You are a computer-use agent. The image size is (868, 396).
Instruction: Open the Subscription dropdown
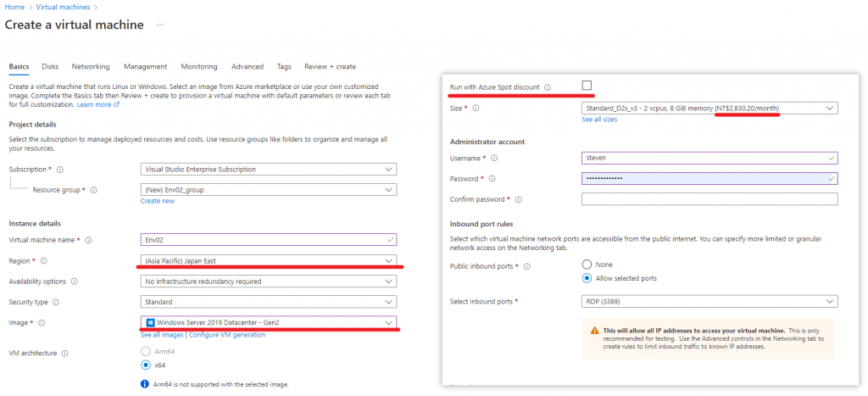269,170
